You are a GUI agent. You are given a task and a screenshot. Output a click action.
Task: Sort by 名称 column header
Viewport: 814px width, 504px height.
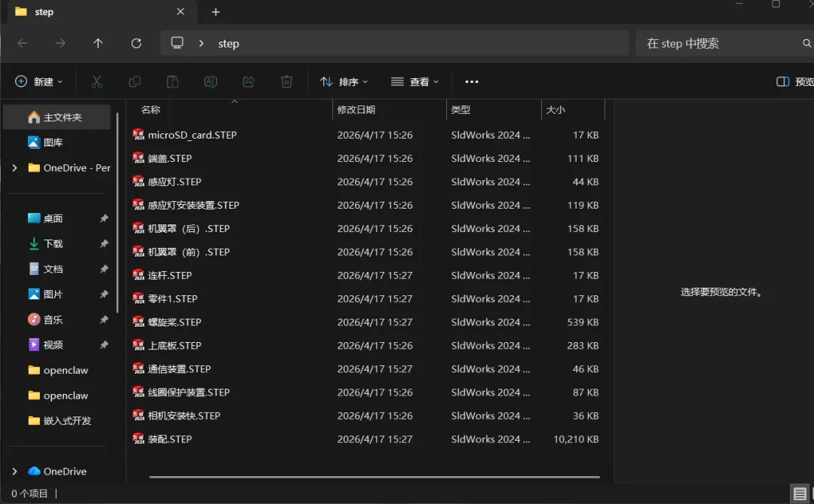[151, 109]
